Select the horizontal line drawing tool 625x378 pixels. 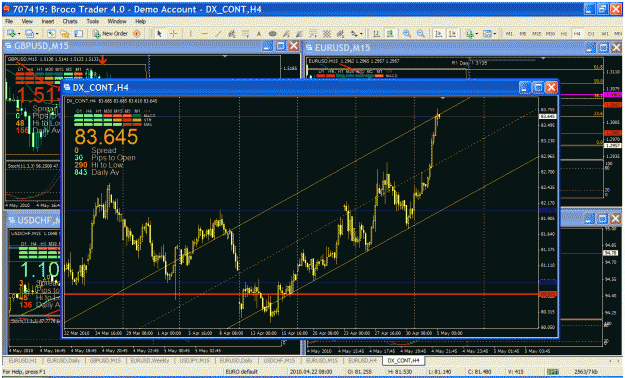(x=204, y=34)
